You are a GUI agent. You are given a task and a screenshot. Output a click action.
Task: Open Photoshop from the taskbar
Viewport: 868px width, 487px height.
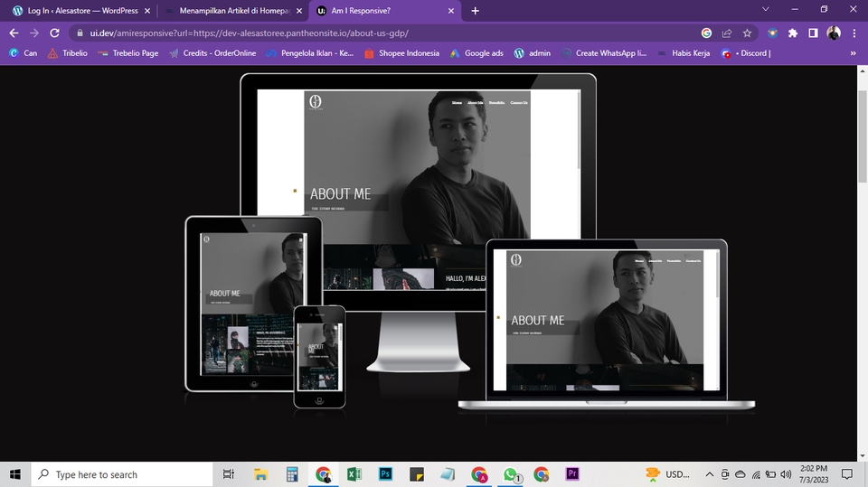(385, 474)
